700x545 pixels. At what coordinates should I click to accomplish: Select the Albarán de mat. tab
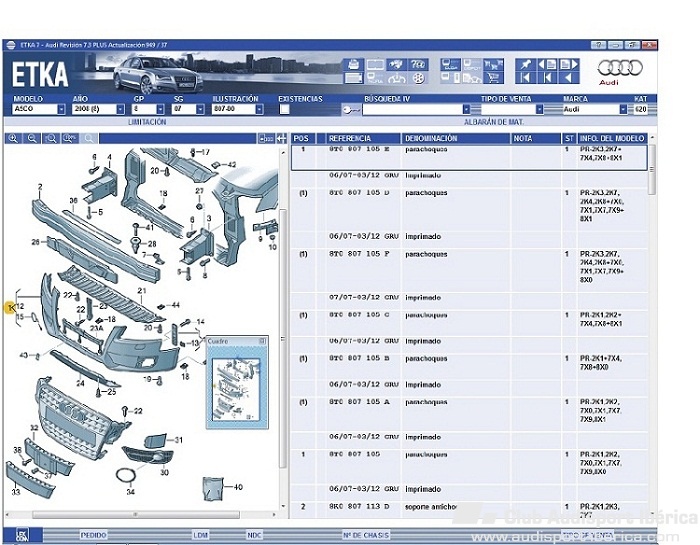pos(493,122)
